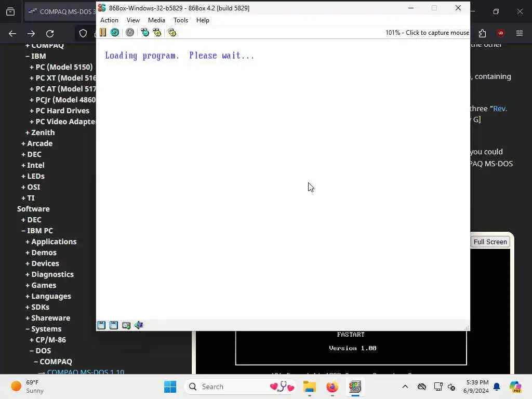Click the uBlock Origin extension icon

point(501,33)
